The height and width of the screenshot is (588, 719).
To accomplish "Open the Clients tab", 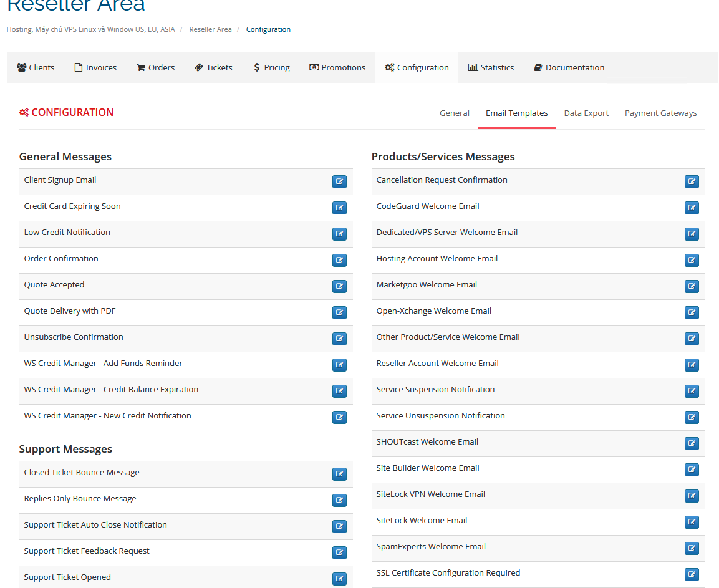I will [36, 67].
